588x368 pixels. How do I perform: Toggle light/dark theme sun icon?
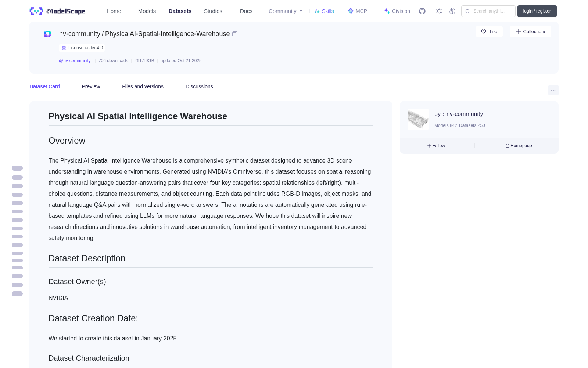tap(439, 11)
